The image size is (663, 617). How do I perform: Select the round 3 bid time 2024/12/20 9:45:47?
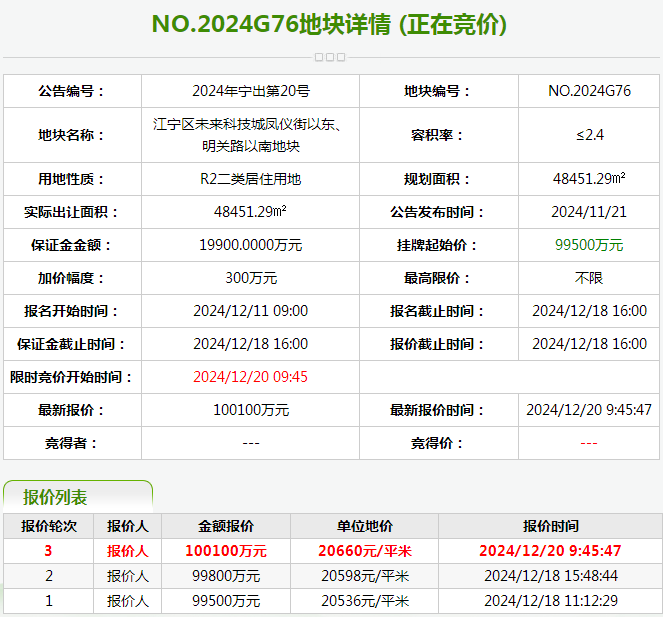point(550,551)
